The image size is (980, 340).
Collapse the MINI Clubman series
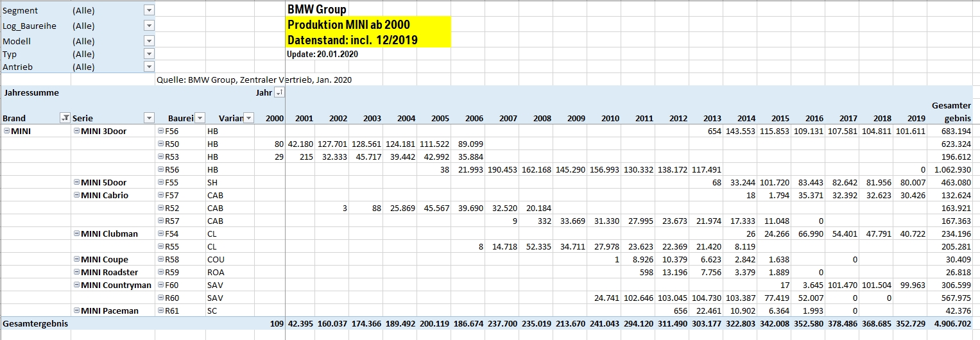pyautogui.click(x=76, y=234)
